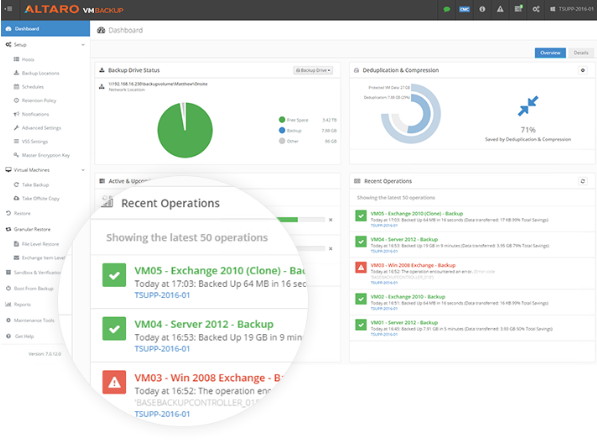The width and height of the screenshot is (597, 442).
Task: Open Backup Locations in sidebar
Action: [40, 73]
